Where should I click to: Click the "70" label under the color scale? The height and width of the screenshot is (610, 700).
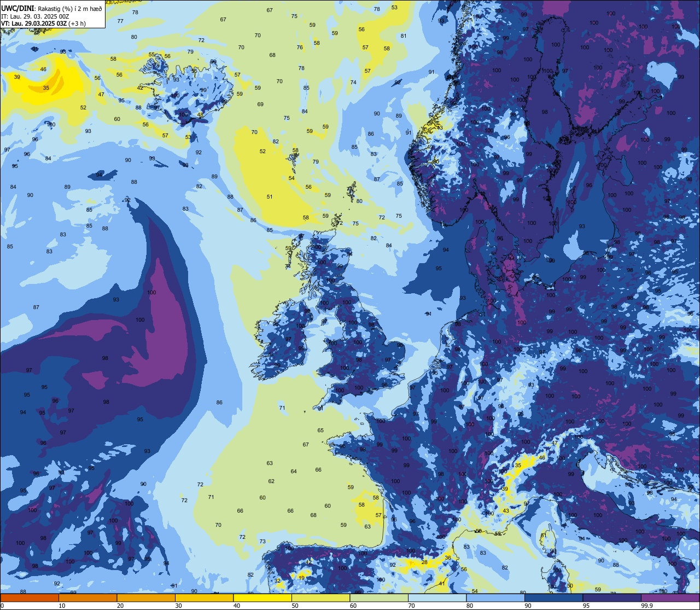tap(411, 606)
